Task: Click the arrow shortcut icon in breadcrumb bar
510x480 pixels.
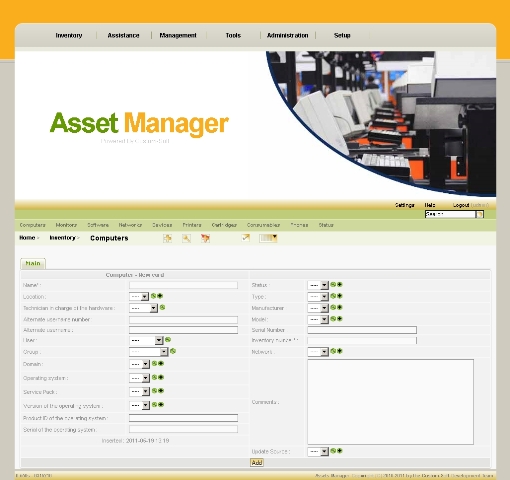Action: tap(246, 238)
